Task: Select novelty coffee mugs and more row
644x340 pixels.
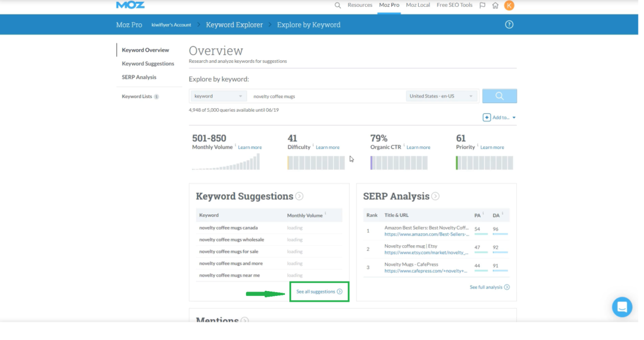Action: [x=269, y=263]
